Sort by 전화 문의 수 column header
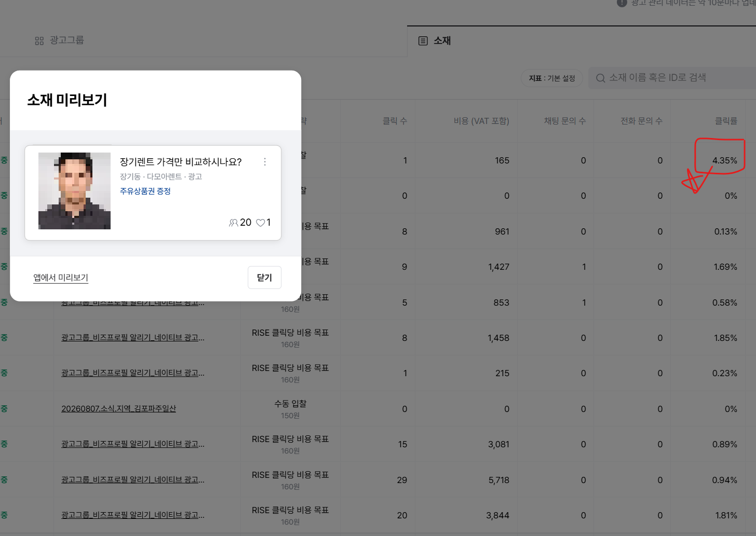Image resolution: width=756 pixels, height=536 pixels. (641, 121)
